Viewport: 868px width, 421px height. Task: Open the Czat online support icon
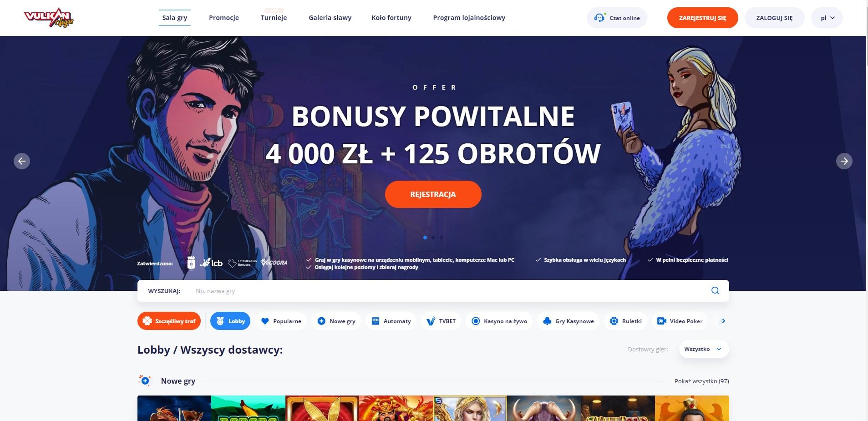tap(600, 18)
